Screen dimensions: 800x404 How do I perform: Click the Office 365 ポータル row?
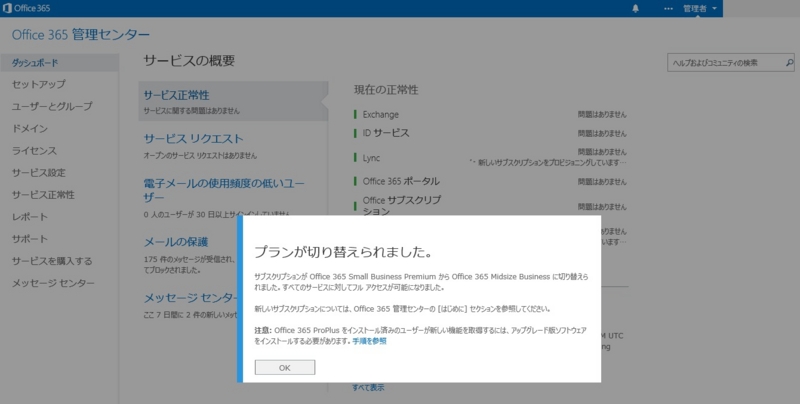click(x=490, y=181)
